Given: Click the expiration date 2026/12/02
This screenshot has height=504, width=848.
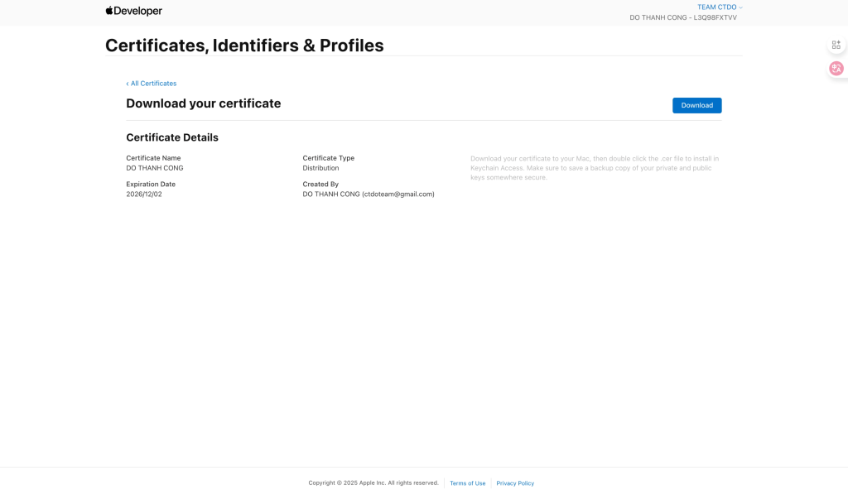Looking at the screenshot, I should point(144,194).
